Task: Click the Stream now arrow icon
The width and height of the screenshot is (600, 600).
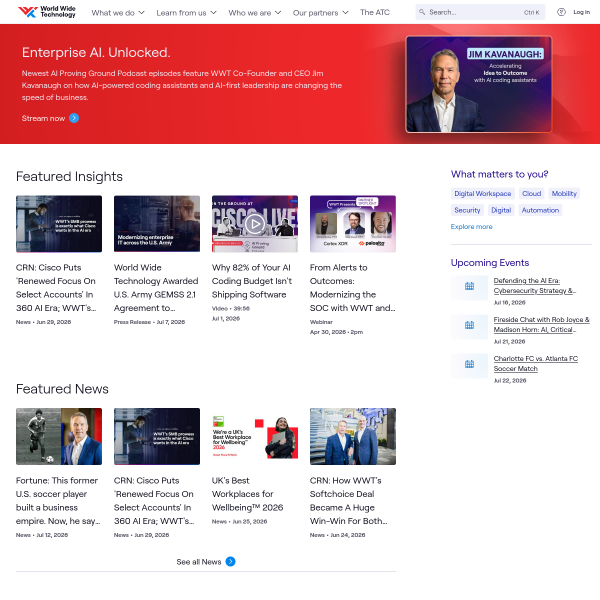Action: click(x=74, y=118)
